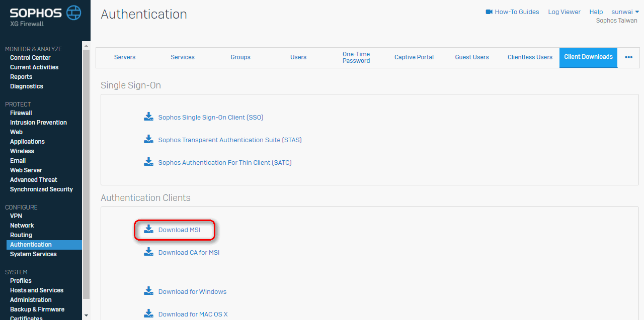Viewport: 644px width, 320px height.
Task: Click the download icon beside Sophos Single Sign-On Client
Action: click(x=148, y=117)
